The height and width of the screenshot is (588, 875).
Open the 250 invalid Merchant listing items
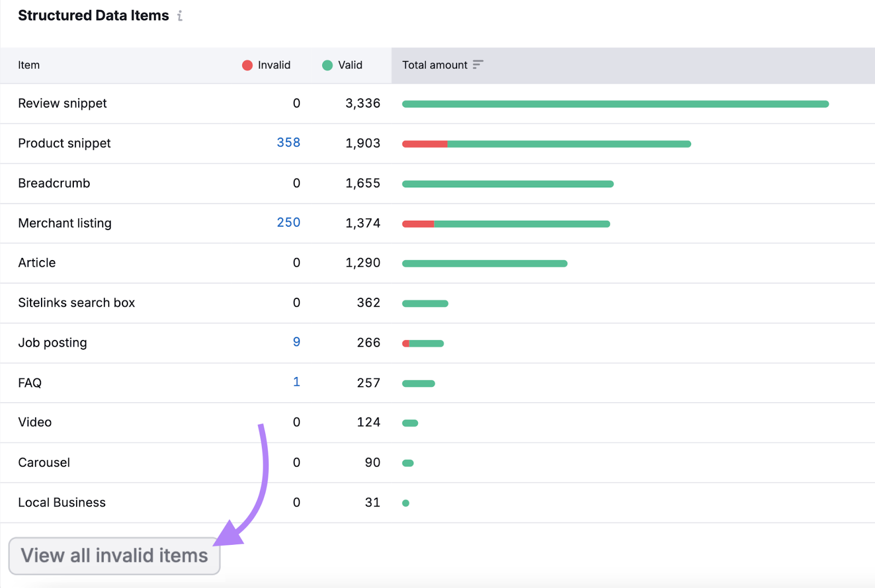288,222
